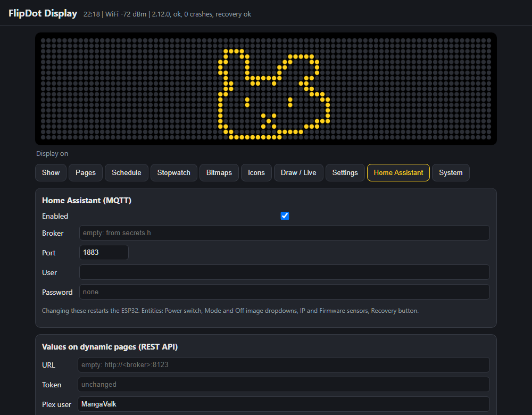Viewport: 532px width, 415px height.
Task: Click the Plex user field MangaValk
Action: tap(284, 404)
